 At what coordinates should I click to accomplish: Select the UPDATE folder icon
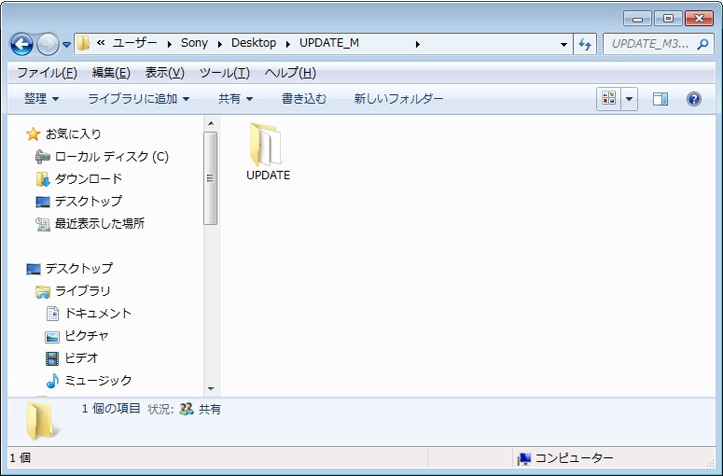point(267,146)
